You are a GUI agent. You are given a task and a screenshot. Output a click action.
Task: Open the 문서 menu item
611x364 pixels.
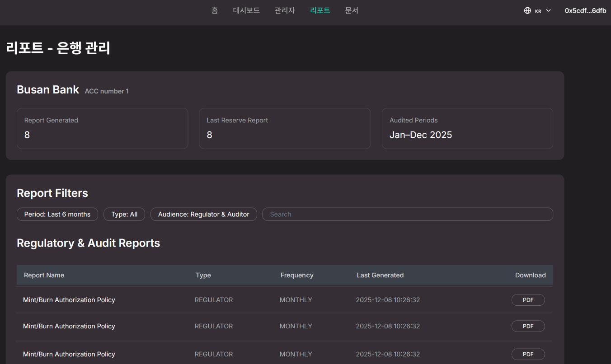click(x=352, y=10)
